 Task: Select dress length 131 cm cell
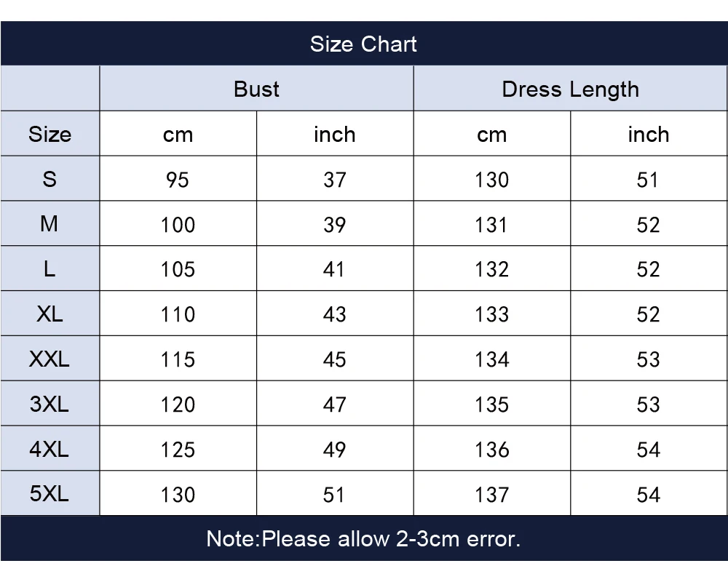coord(491,225)
